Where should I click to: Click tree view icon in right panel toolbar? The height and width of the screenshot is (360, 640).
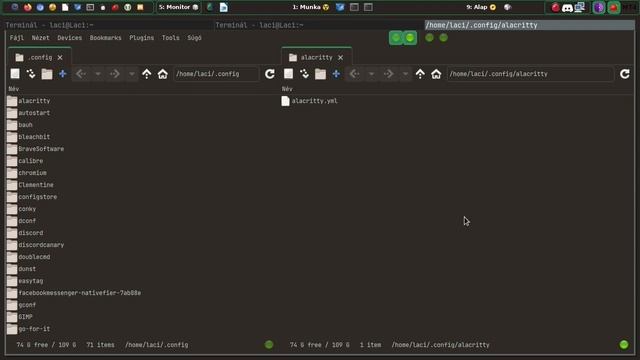pyautogui.click(x=304, y=74)
